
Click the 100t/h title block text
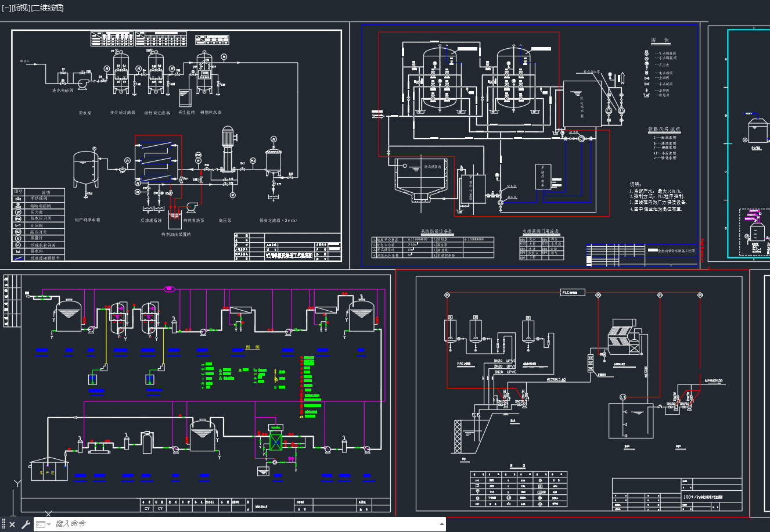pyautogui.click(x=703, y=498)
